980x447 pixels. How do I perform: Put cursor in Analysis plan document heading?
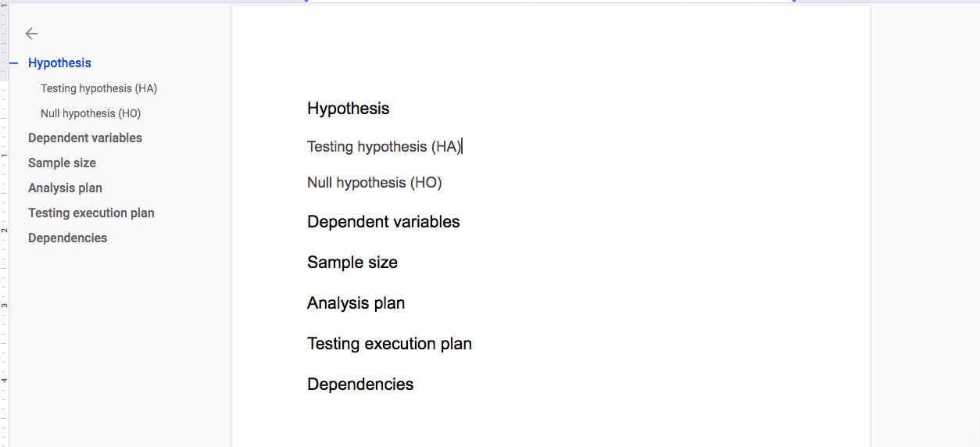356,303
